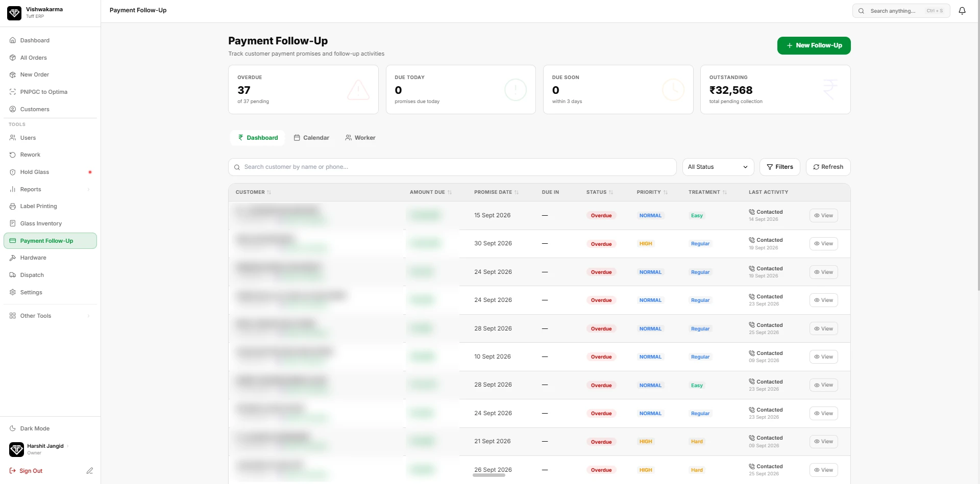The image size is (980, 484).
Task: Click HIGH priority badge in 30 Sept row
Action: 646,244
